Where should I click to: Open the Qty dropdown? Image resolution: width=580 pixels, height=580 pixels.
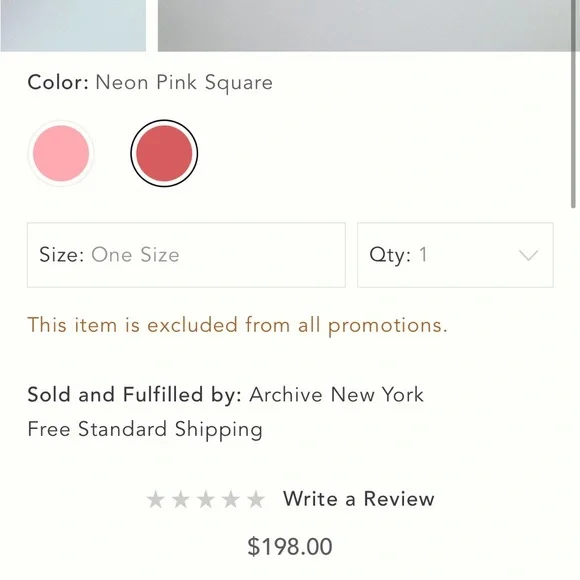[x=455, y=255]
